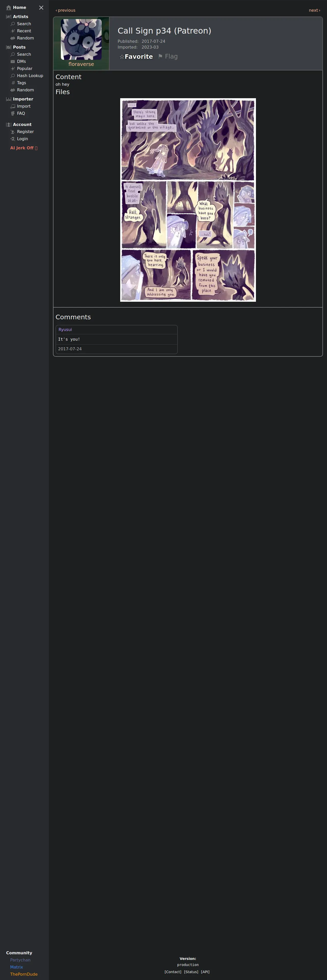327x980 pixels.
Task: Click the Artists Random dice icon
Action: [x=13, y=38]
